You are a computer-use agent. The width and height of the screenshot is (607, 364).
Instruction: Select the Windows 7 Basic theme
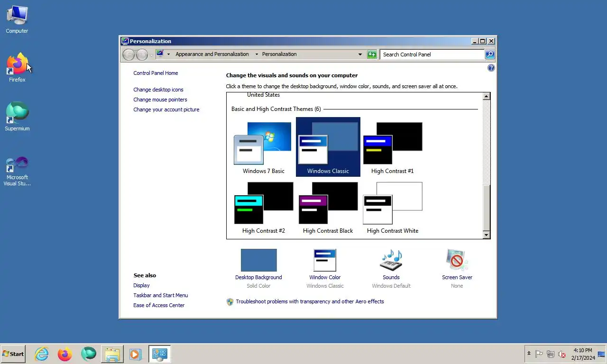coord(264,147)
